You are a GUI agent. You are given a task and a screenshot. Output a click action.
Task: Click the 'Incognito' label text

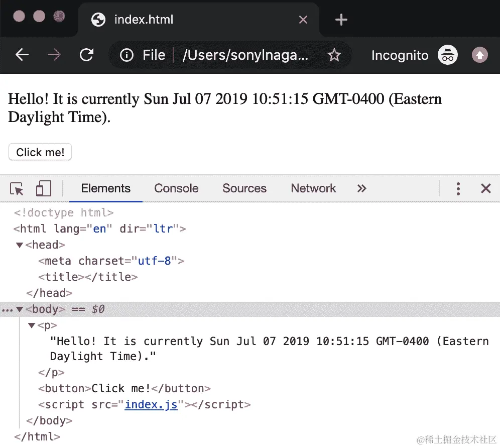[400, 55]
